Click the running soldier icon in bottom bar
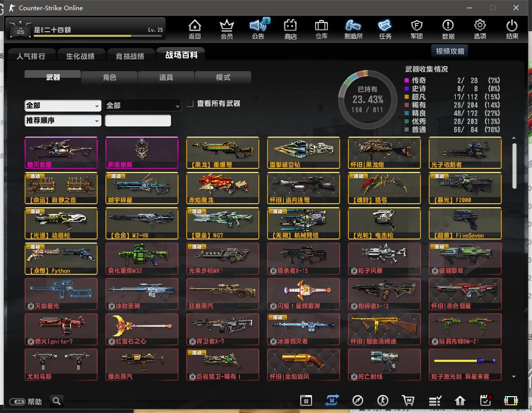The image size is (532, 413). [x=383, y=401]
